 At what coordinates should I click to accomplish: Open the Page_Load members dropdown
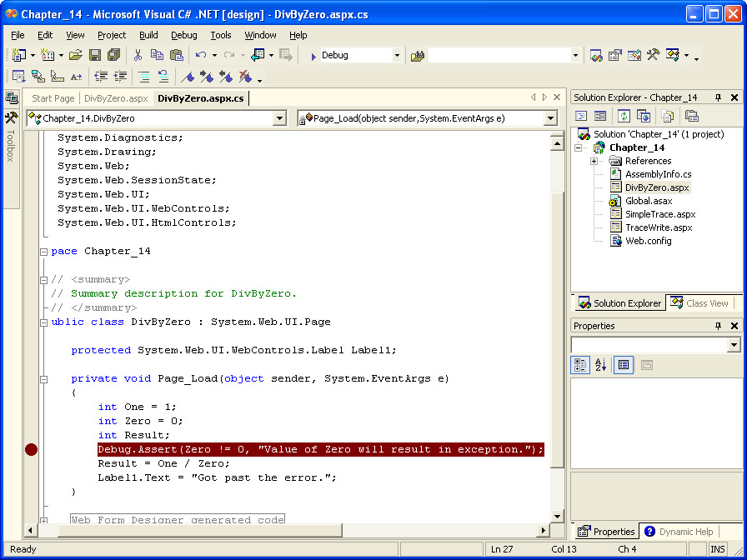click(x=550, y=119)
